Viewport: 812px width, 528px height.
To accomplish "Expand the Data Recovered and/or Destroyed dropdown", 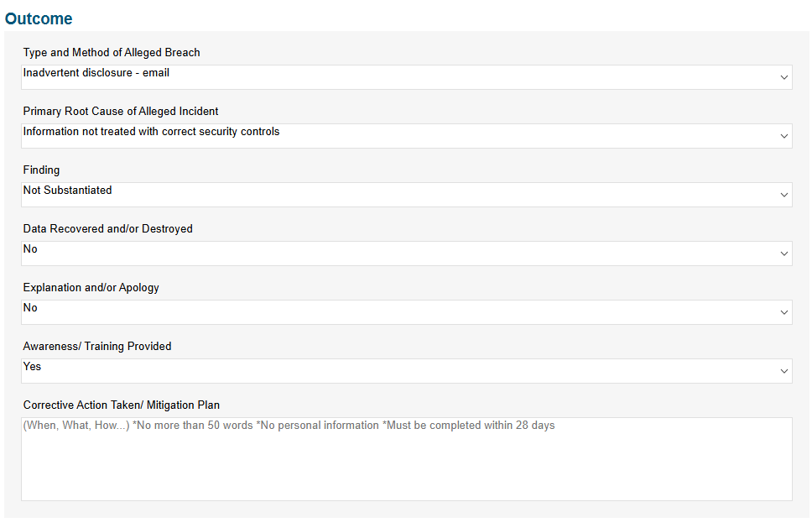I will pos(407,254).
